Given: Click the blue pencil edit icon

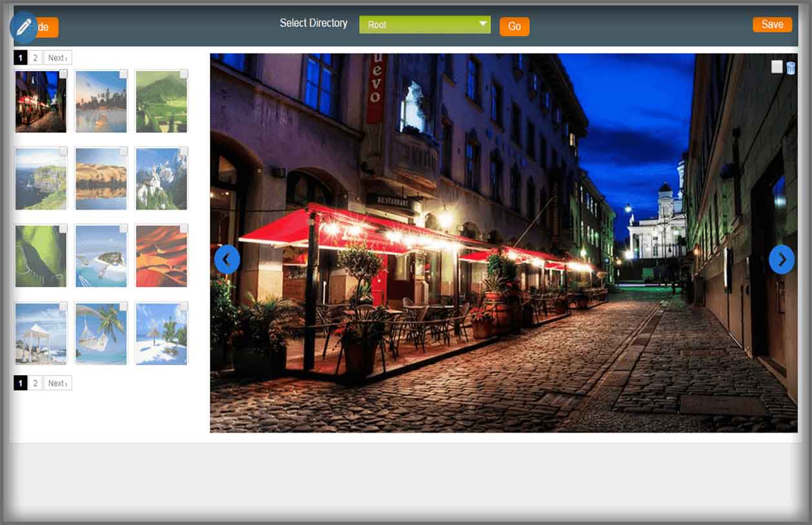Looking at the screenshot, I should (24, 27).
